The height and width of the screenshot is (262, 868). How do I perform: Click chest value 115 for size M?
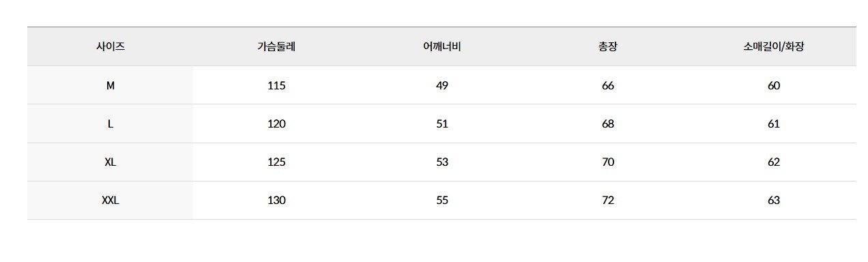[x=276, y=85]
